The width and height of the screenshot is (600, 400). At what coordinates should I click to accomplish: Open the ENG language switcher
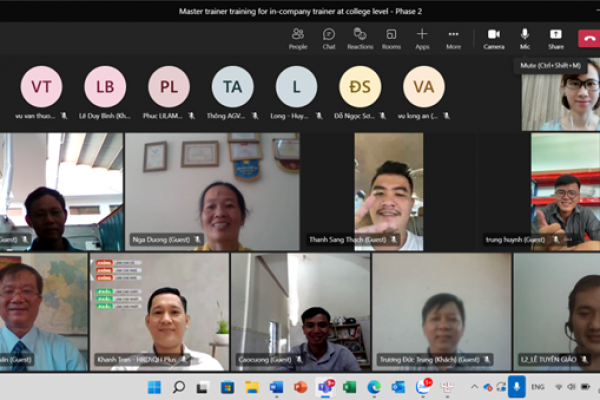tap(538, 387)
